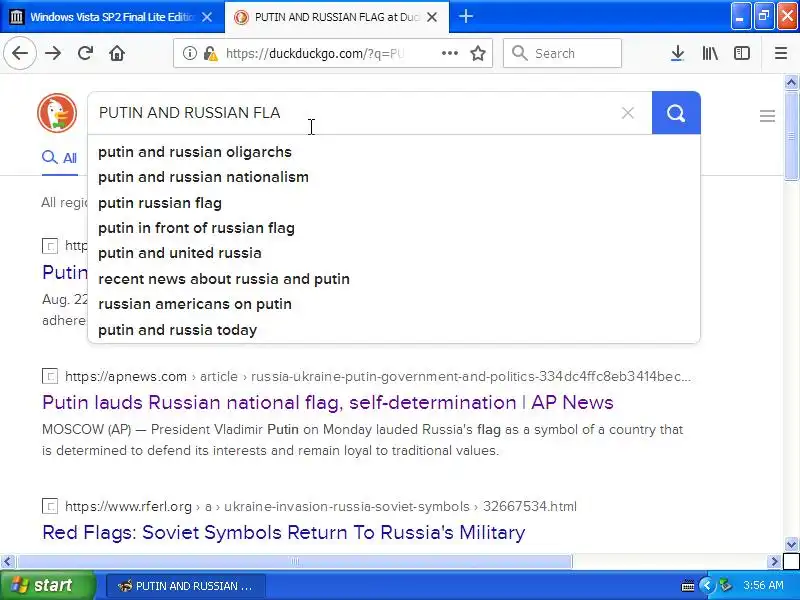The image size is (800, 600).
Task: Click the Forward navigation arrow
Action: click(x=53, y=53)
